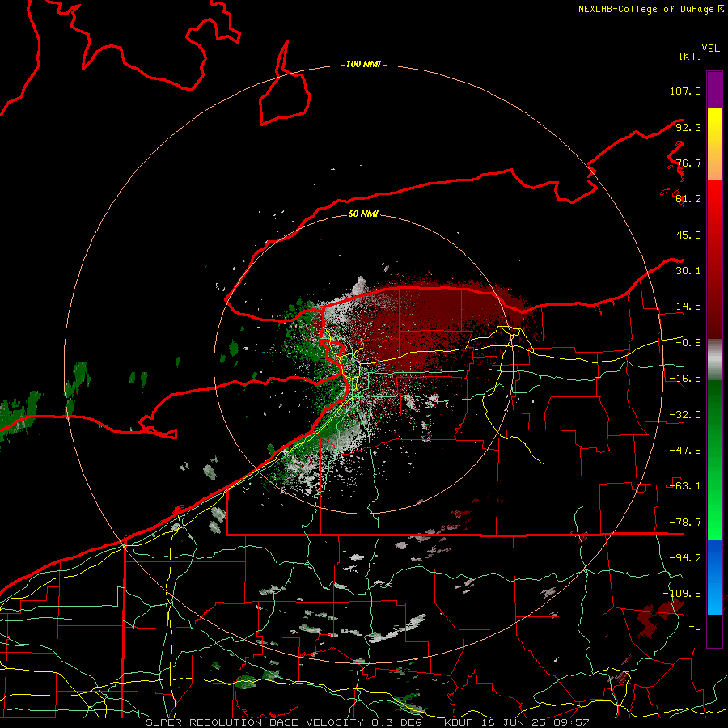
Task: Click the -63.1 scale value
Action: [x=685, y=486]
